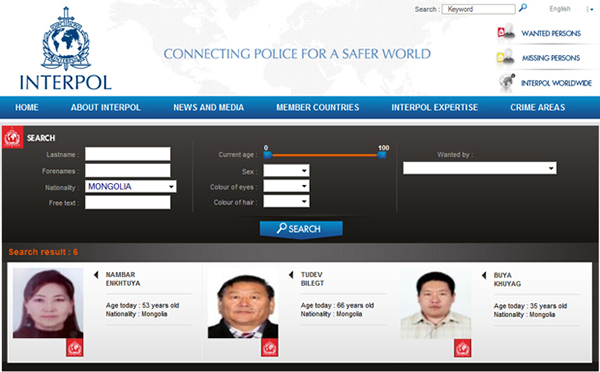The width and height of the screenshot is (600, 372).
Task: Follow the MISSING PERSONS link
Action: pos(551,58)
